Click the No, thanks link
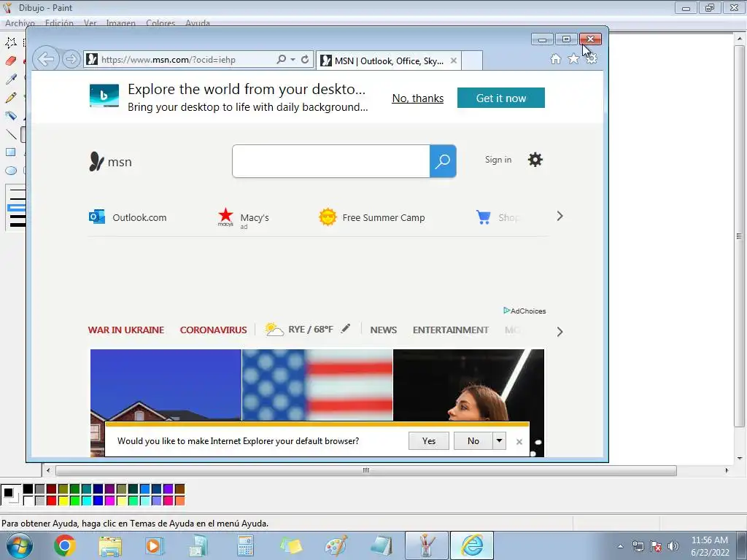 click(x=418, y=98)
